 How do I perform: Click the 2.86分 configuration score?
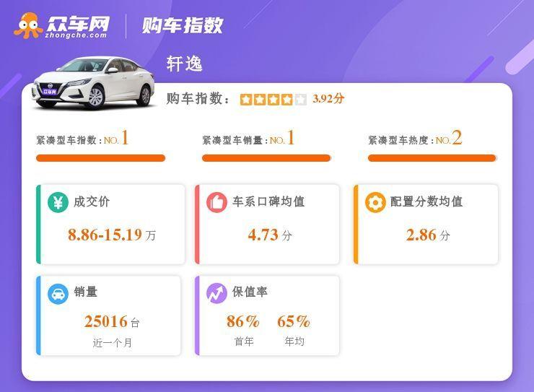click(x=428, y=235)
